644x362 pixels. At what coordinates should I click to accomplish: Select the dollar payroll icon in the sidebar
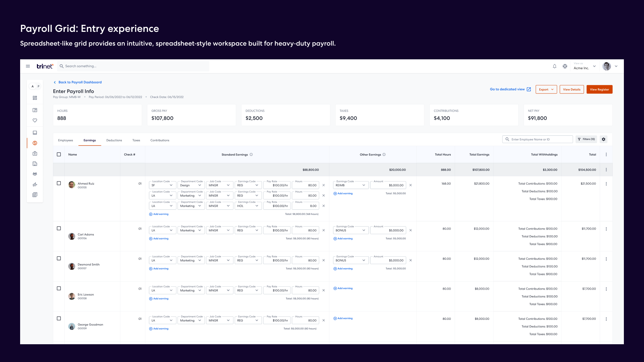[x=35, y=143]
